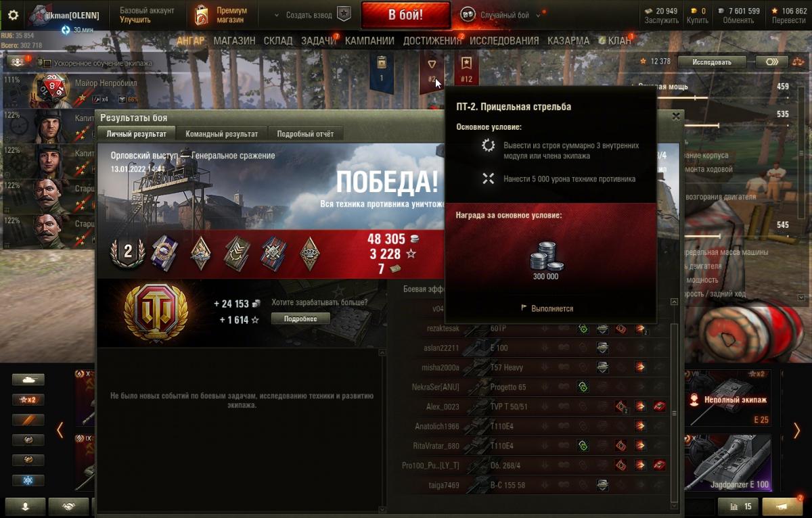The height and width of the screenshot is (518, 812).
Task: Open the settings gear menu
Action: (x=13, y=14)
